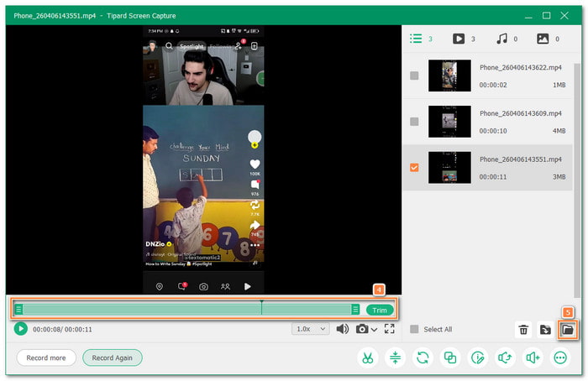Select the Phone_260406143551.mp4 thumbnail
588x381 pixels.
point(449,168)
